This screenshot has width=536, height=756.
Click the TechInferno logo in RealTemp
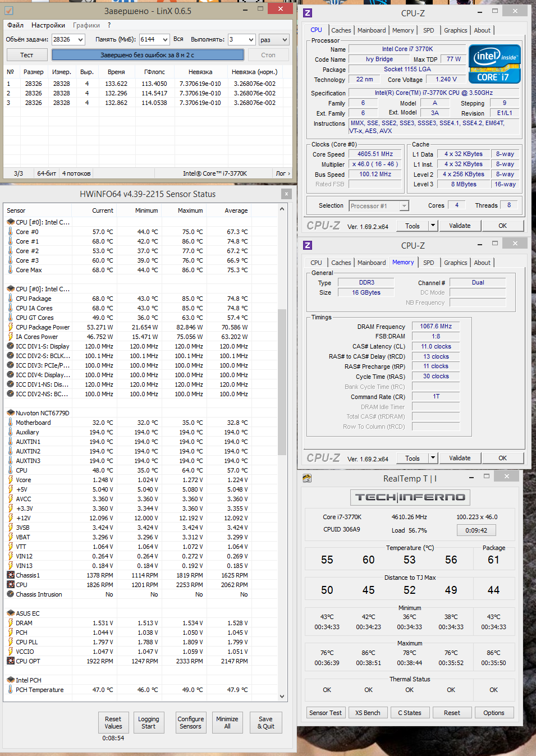point(410,497)
